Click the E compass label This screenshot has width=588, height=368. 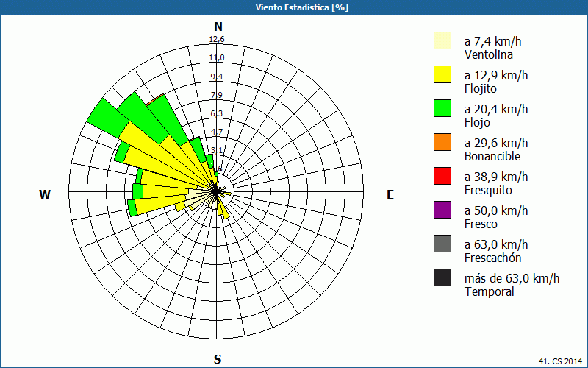tap(390, 194)
